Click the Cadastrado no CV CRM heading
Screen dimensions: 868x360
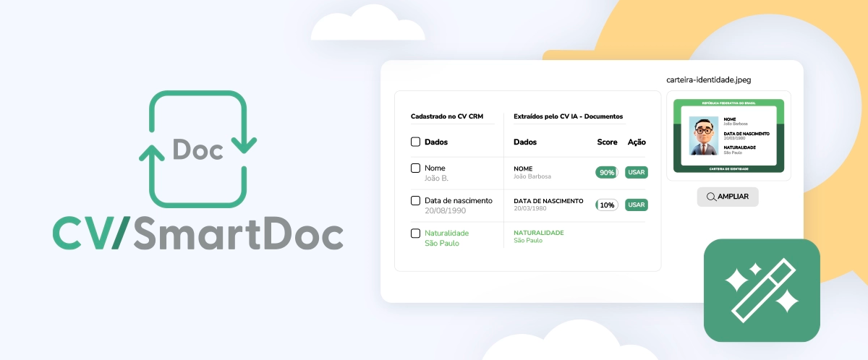[447, 116]
